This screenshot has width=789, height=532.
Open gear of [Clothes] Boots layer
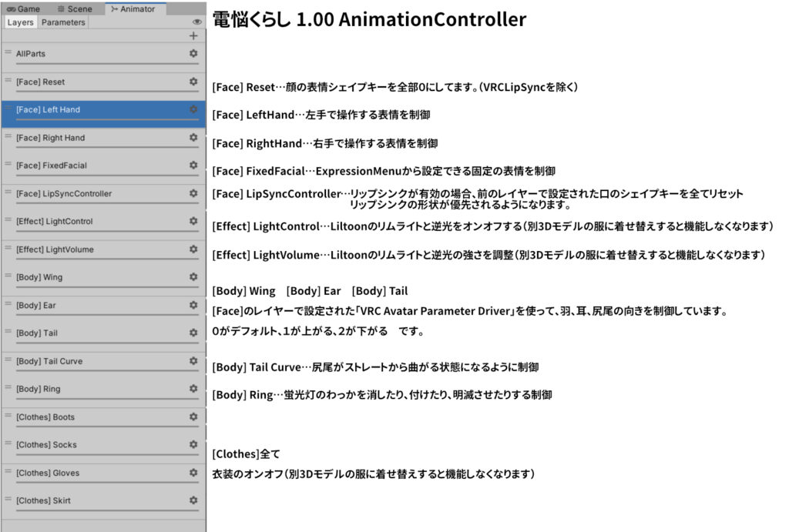193,417
